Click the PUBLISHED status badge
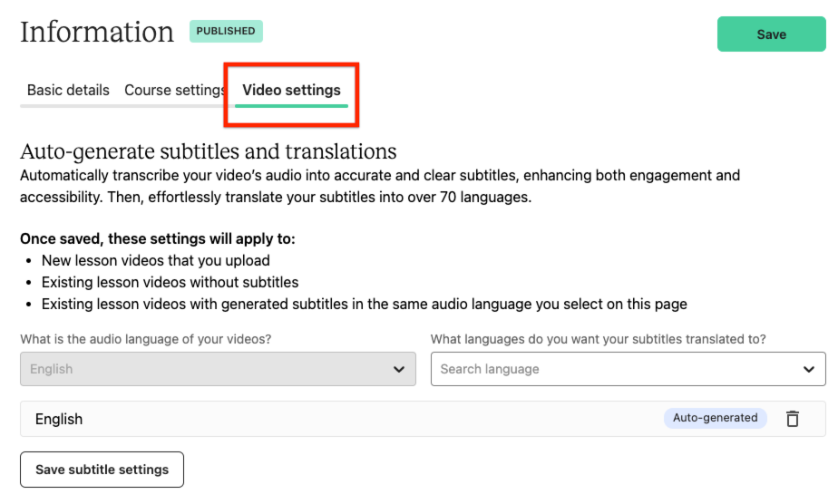 pos(226,31)
